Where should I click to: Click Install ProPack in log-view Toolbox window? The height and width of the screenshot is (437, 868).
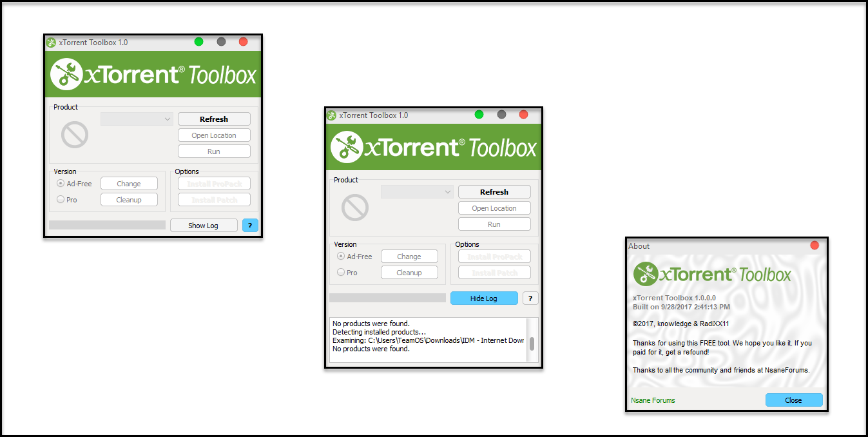[x=494, y=257]
